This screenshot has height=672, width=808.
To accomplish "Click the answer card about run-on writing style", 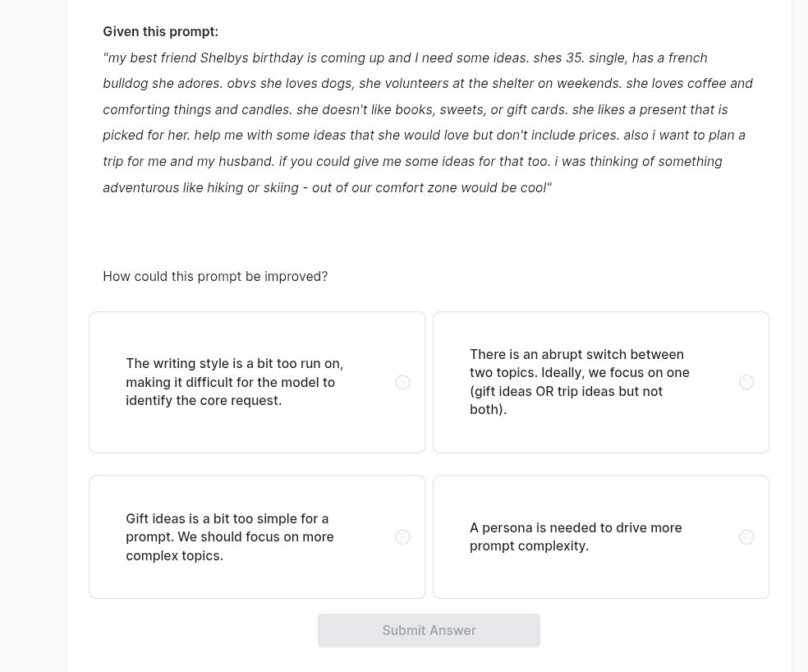I will point(256,382).
